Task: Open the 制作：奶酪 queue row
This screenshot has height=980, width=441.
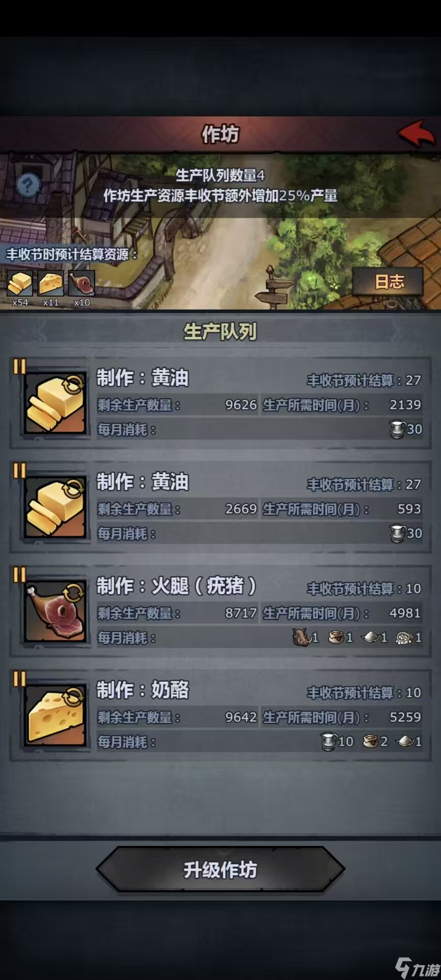Action: click(x=220, y=716)
